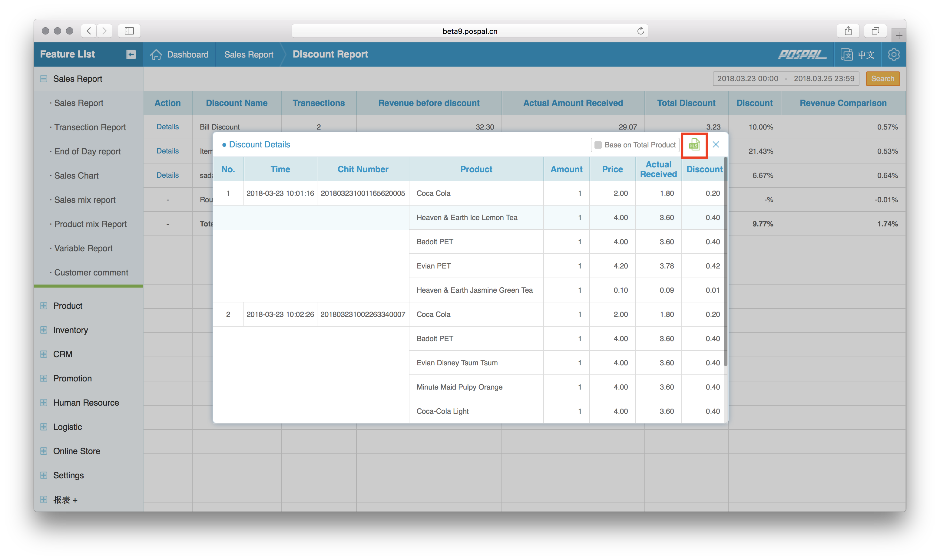This screenshot has width=940, height=560.
Task: Toggle the browser sidebar view
Action: coord(129,31)
